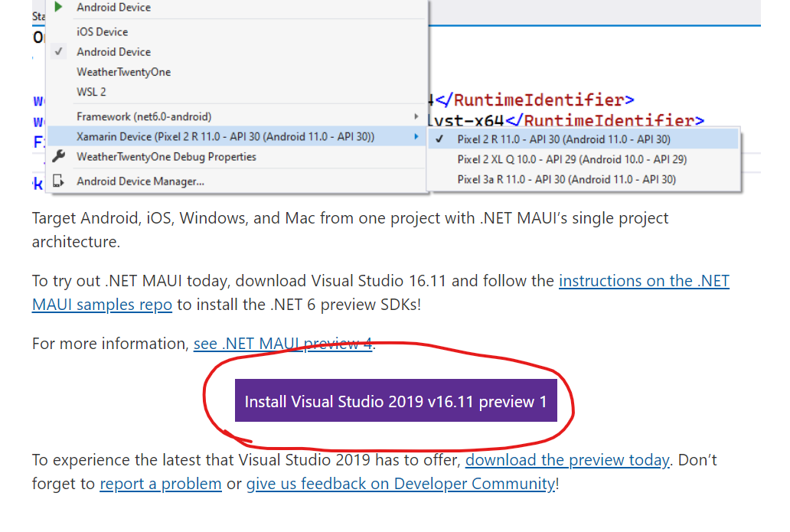This screenshot has height=532, width=790.
Task: Open Xamarin Device (Pixel 2 R 11.0) entry
Action: (237, 136)
